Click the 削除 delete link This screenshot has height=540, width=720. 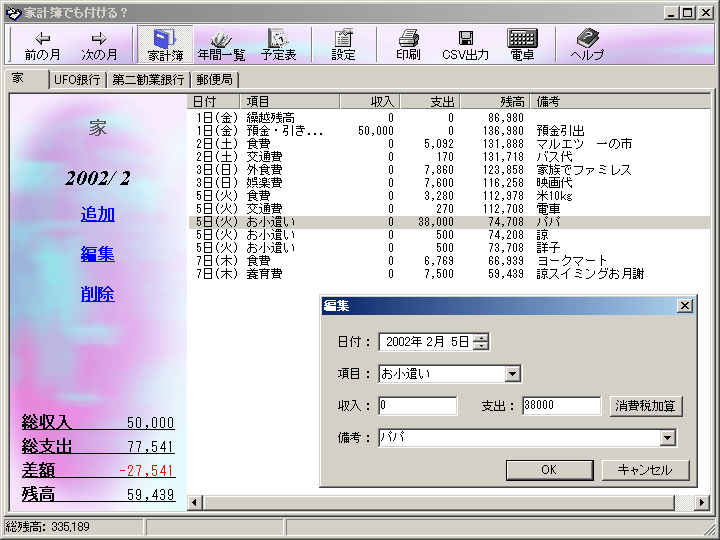click(x=98, y=294)
